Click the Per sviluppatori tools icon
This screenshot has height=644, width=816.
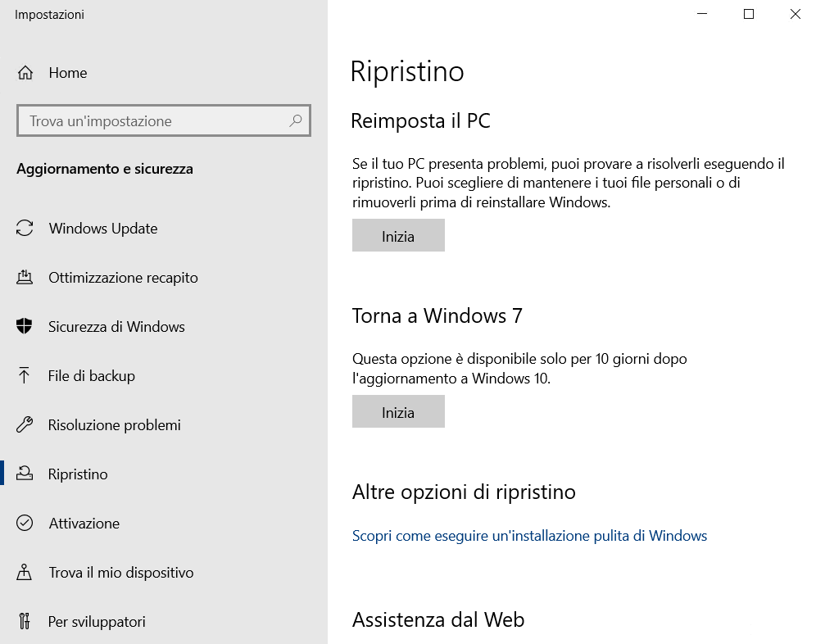coord(25,622)
